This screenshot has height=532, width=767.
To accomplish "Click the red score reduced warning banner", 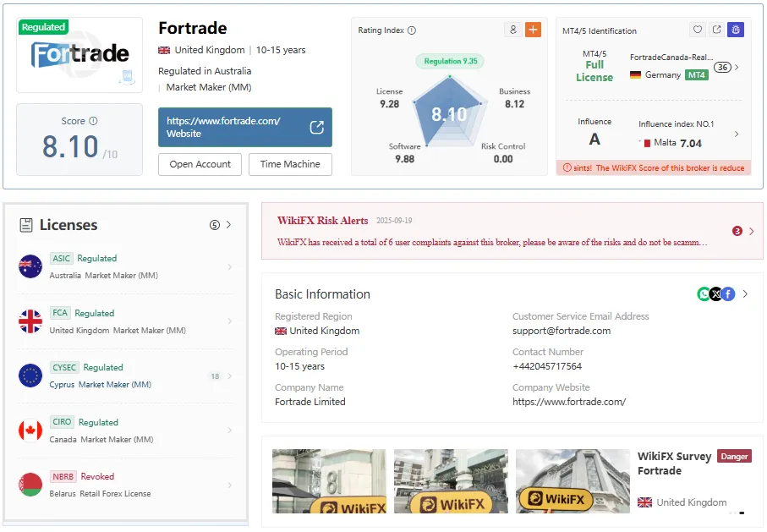I will 654,167.
